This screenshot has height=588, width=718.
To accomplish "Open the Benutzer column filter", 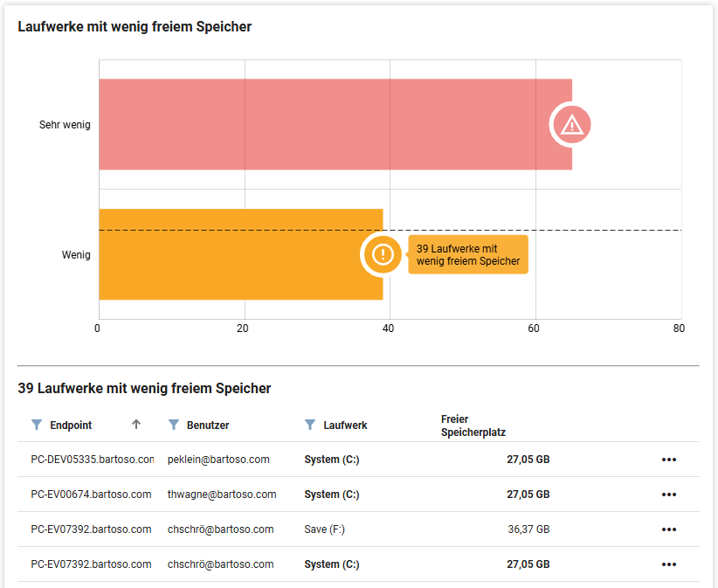I will pyautogui.click(x=173, y=425).
